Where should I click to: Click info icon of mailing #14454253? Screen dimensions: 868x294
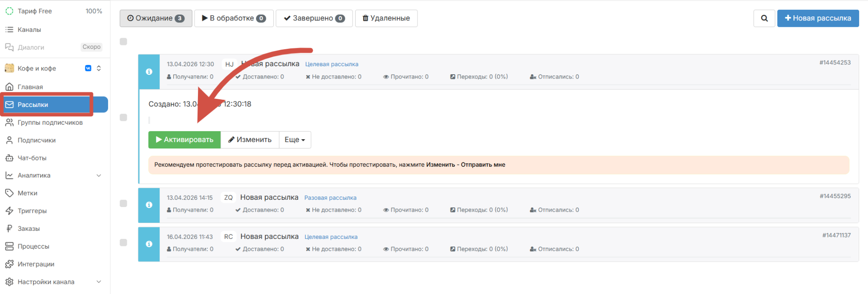(149, 72)
